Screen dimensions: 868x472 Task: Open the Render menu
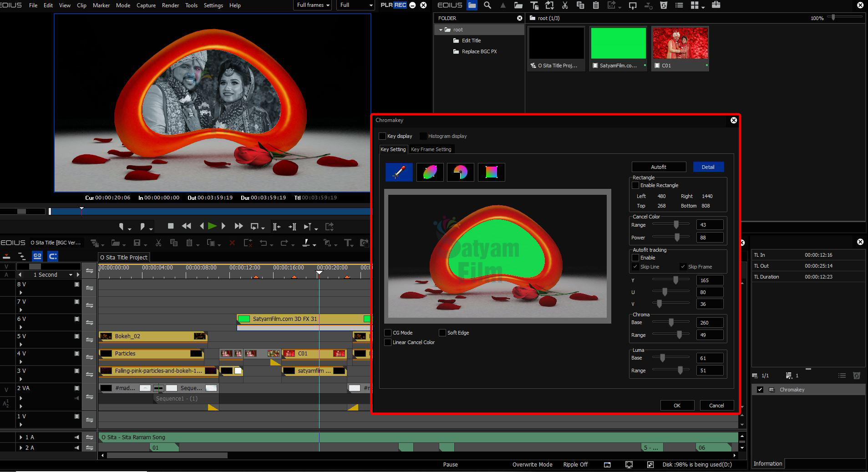[171, 5]
